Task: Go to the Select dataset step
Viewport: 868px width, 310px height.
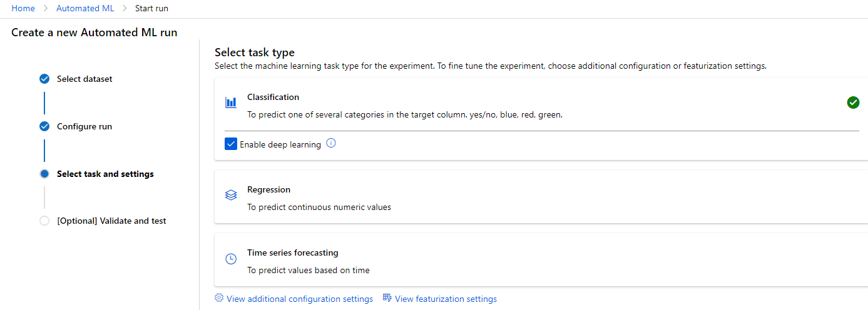Action: point(84,79)
